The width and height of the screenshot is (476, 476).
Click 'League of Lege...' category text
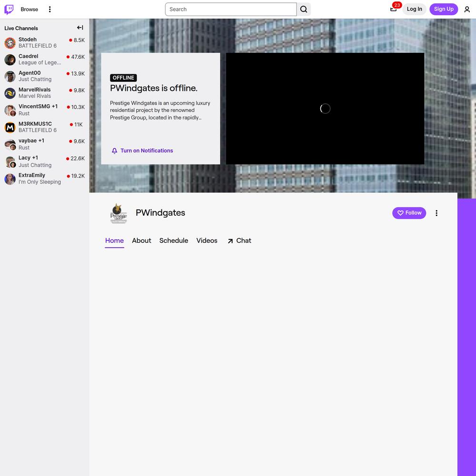(40, 62)
